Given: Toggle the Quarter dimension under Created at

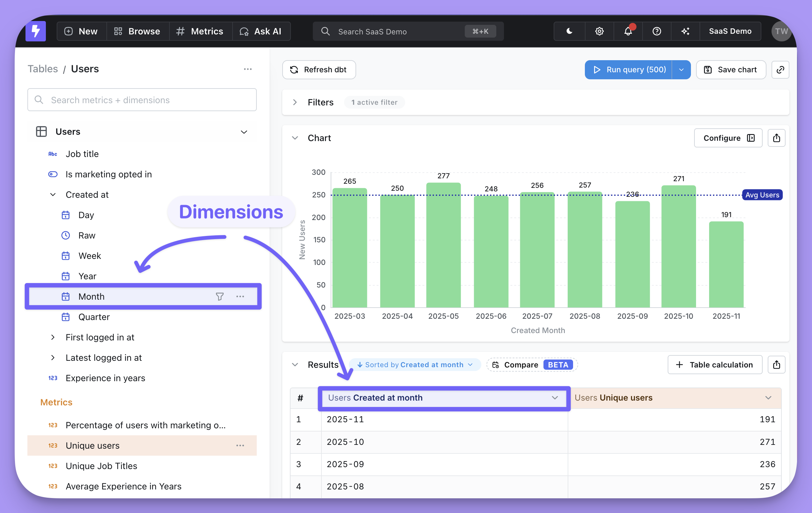Looking at the screenshot, I should (94, 317).
